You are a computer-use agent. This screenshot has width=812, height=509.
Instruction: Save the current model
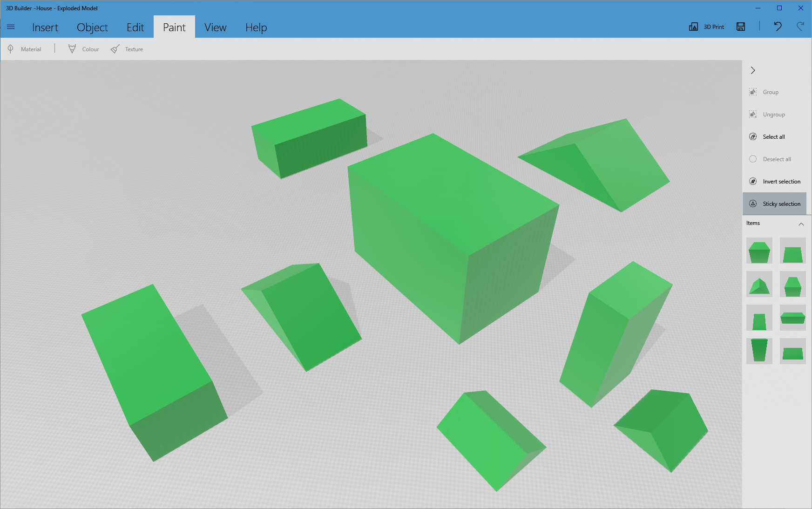click(740, 27)
